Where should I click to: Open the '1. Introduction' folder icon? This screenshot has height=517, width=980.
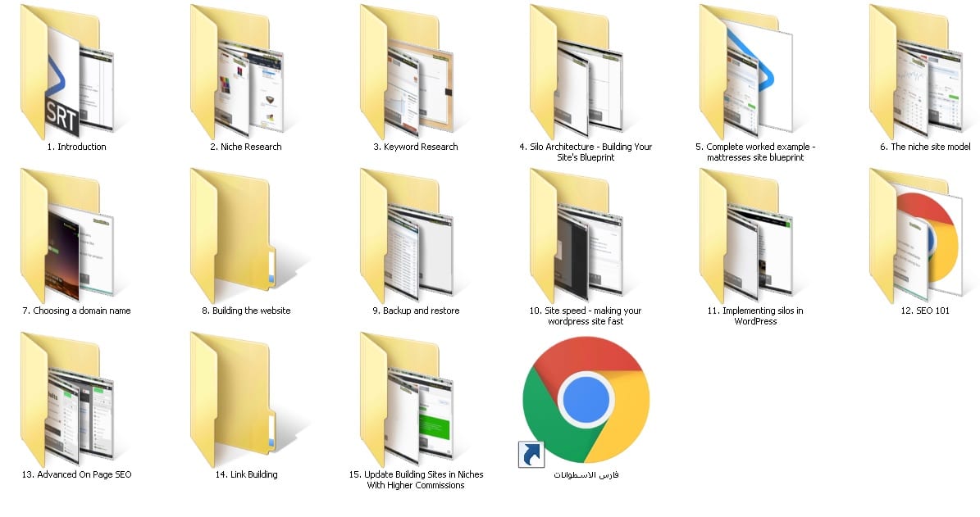click(x=67, y=72)
